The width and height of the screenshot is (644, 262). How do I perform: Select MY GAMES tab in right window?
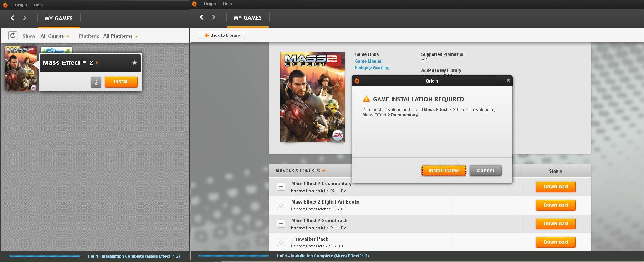click(x=248, y=18)
